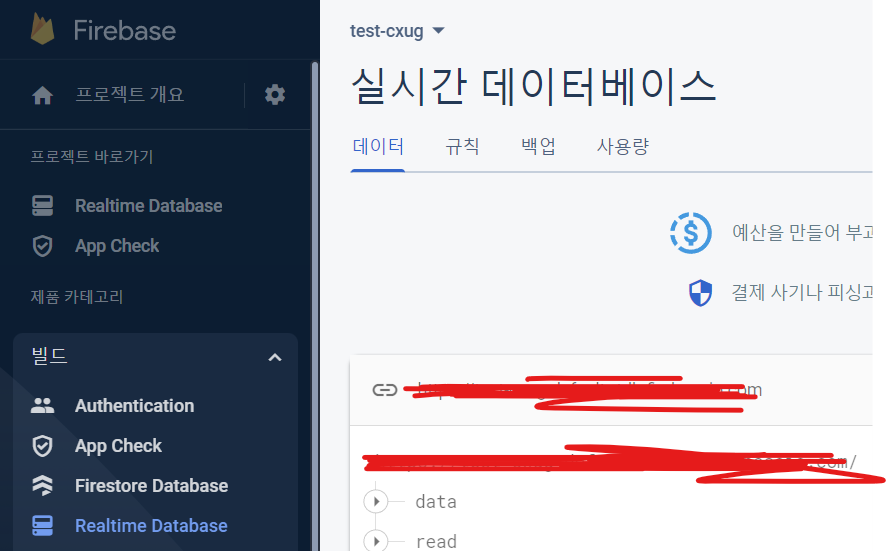Open project settings gear icon
Screen dimensions: 888x551
275,95
